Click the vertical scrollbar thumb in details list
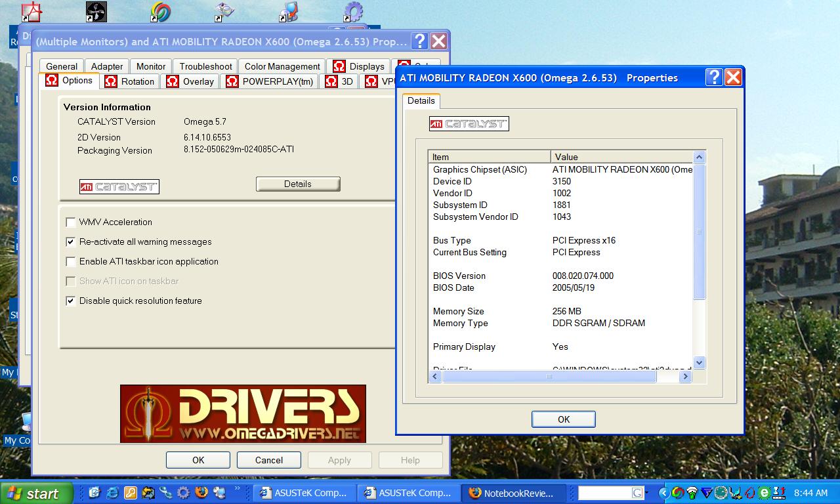840x504 pixels. click(x=699, y=232)
